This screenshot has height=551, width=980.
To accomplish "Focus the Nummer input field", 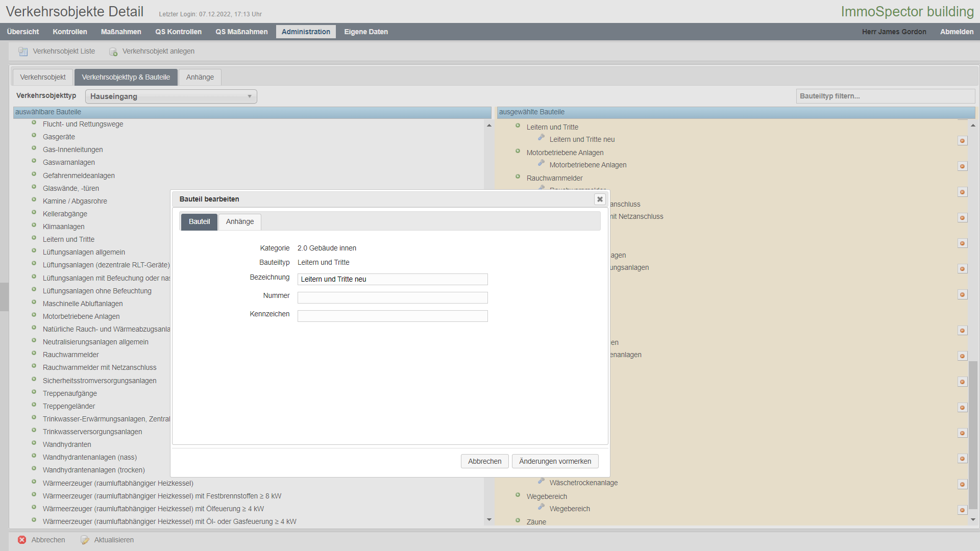I will [392, 297].
